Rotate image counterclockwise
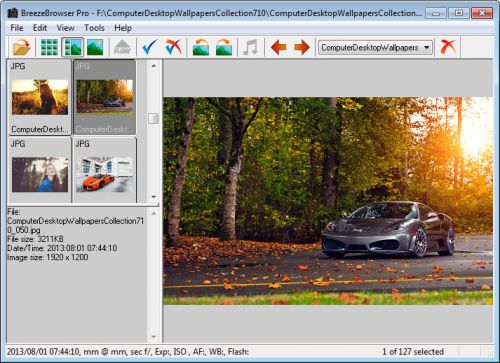 (201, 47)
